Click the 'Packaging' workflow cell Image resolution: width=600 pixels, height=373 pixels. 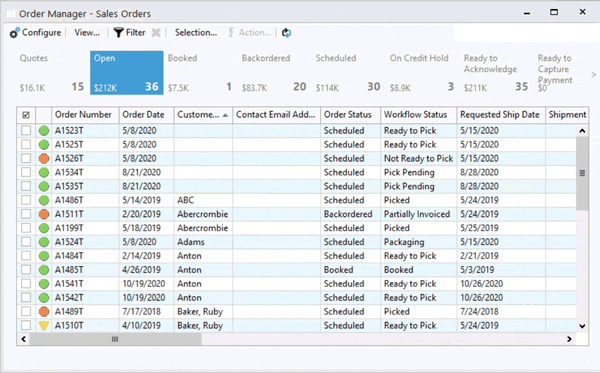click(x=419, y=242)
